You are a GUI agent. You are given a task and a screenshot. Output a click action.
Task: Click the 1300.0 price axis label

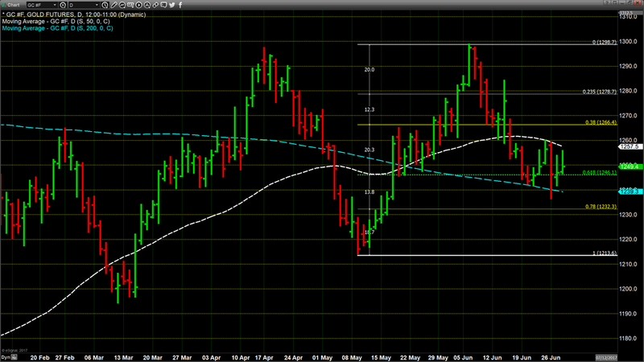click(629, 42)
